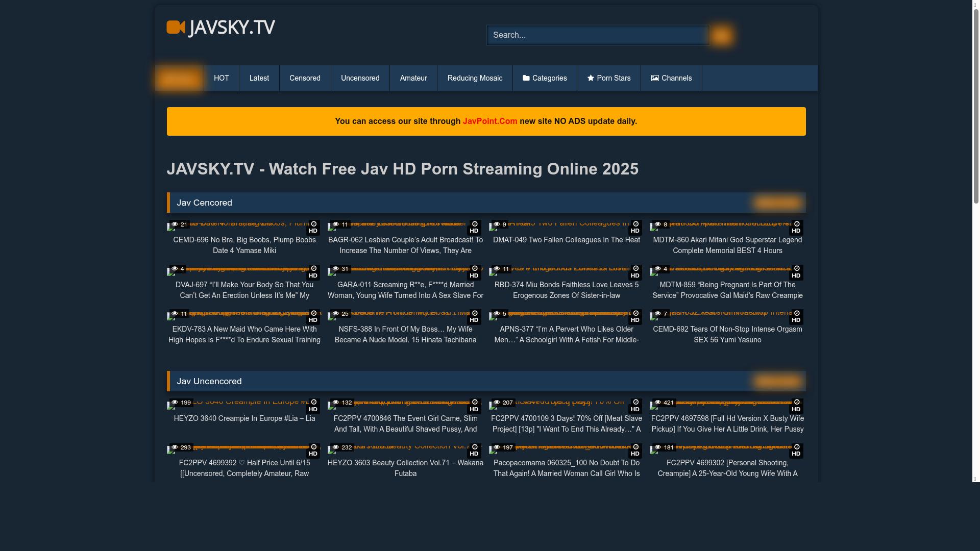The image size is (980, 551).
Task: Click the eye icon showing 421 views on FC2PPV 4697598
Action: [657, 403]
